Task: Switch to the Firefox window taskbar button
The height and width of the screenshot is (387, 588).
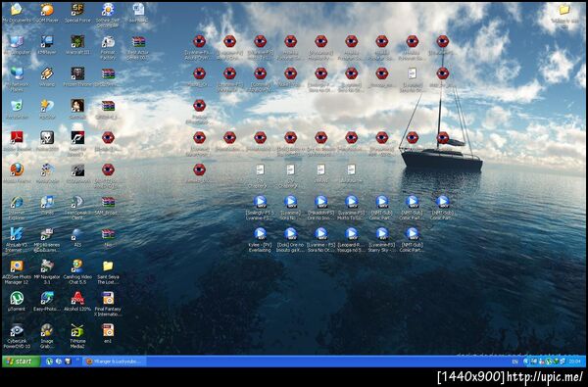Action: (114, 362)
